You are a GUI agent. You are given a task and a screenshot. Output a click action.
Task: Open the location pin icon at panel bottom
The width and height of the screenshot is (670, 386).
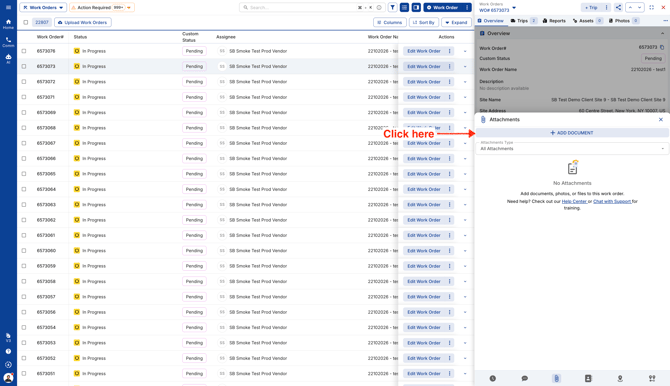pyautogui.click(x=620, y=378)
